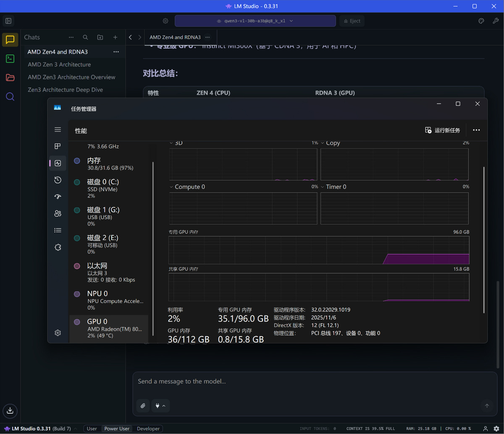Click the GPU details vertical scrollbar
The height and width of the screenshot is (434, 504).
(484, 239)
